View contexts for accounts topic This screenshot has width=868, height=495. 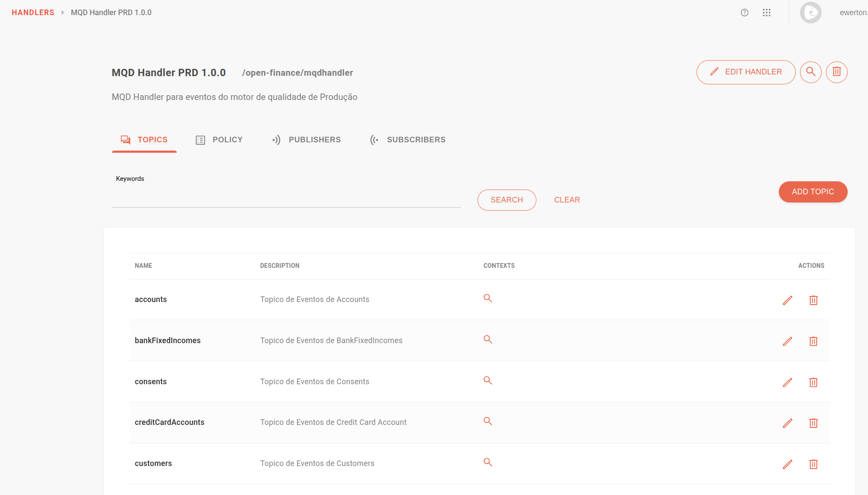point(488,298)
